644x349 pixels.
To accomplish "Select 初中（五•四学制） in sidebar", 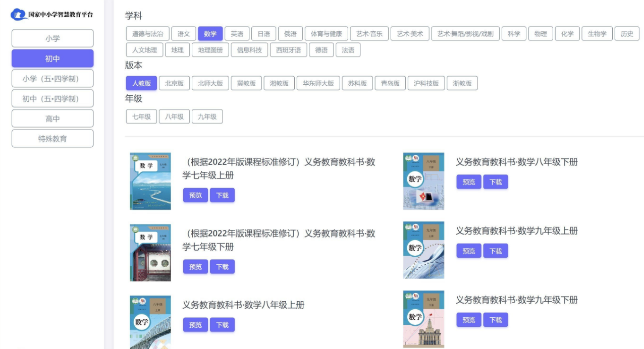I will [x=52, y=99].
